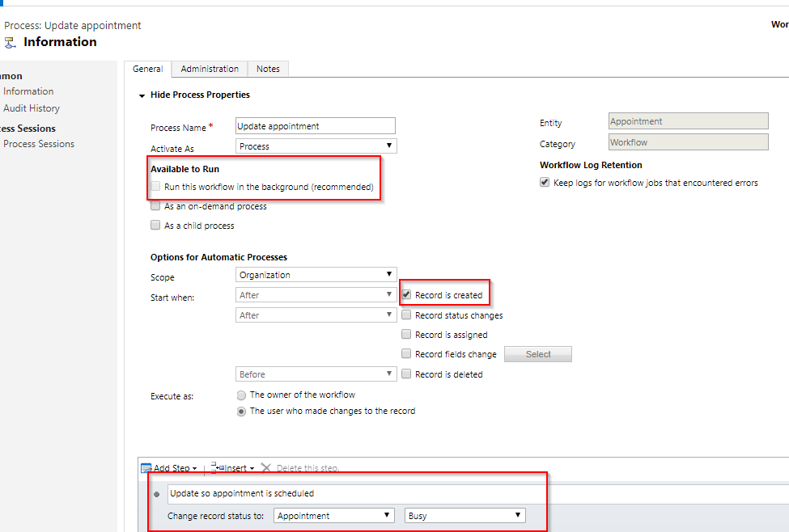Select the step bullet beside the description
Screen dimensions: 789x532
pos(156,494)
